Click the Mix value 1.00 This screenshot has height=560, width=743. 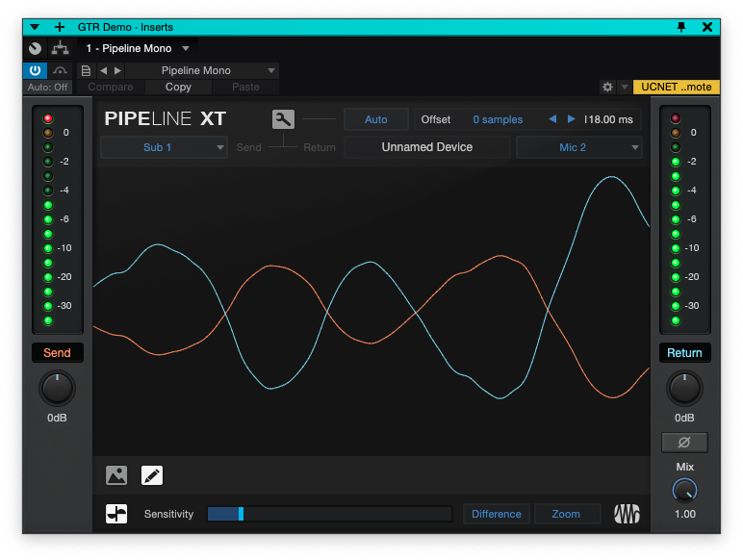pos(685,514)
